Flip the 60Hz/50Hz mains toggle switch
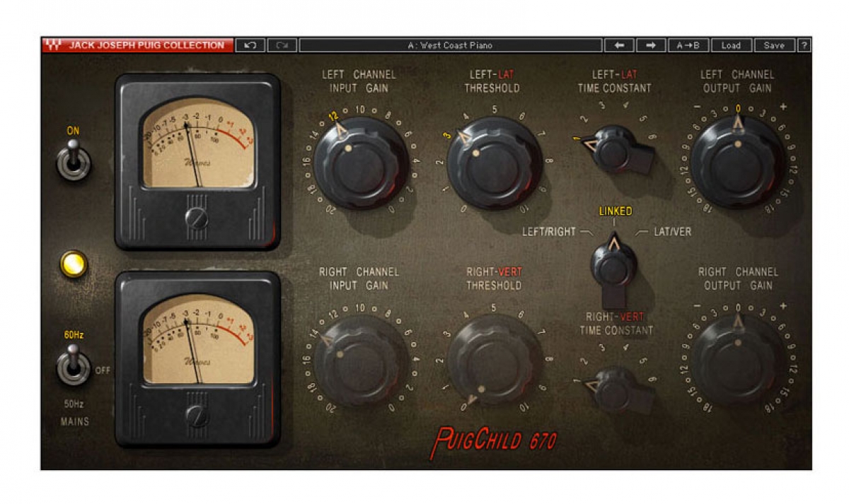 (74, 364)
